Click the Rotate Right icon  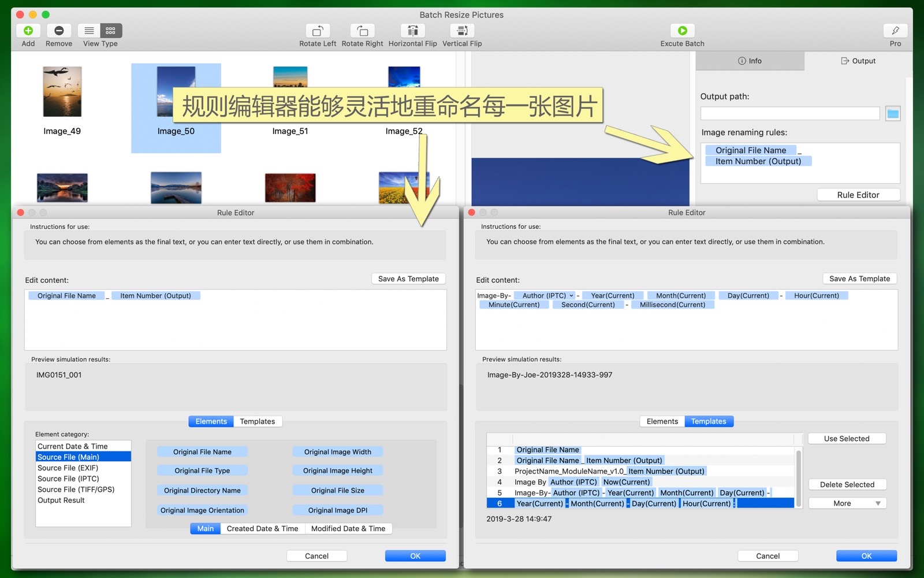tap(362, 31)
